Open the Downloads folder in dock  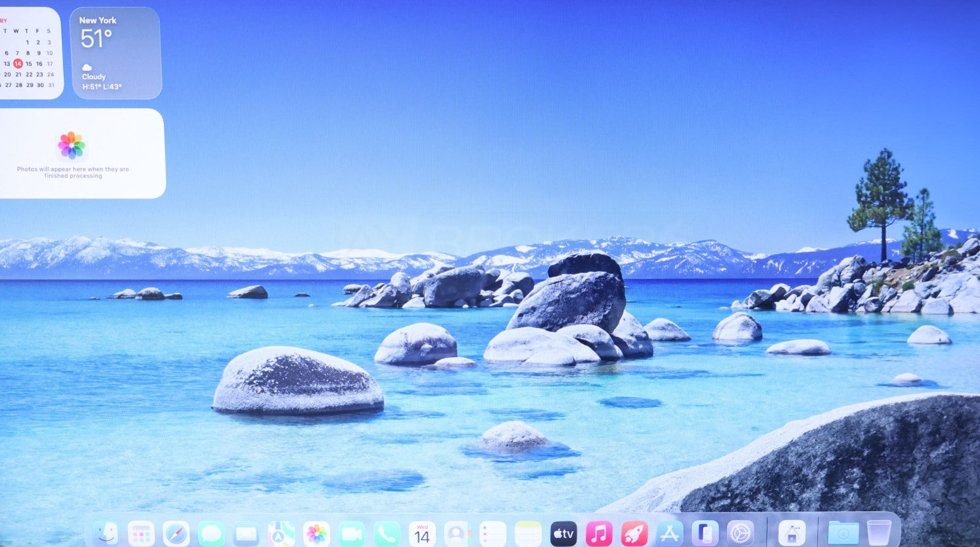coord(843,534)
